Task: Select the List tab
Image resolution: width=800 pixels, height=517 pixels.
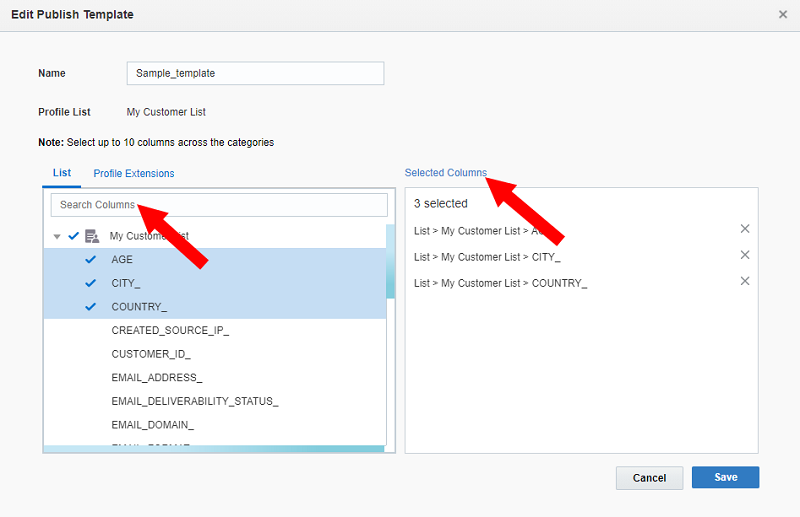Action: pyautogui.click(x=62, y=173)
